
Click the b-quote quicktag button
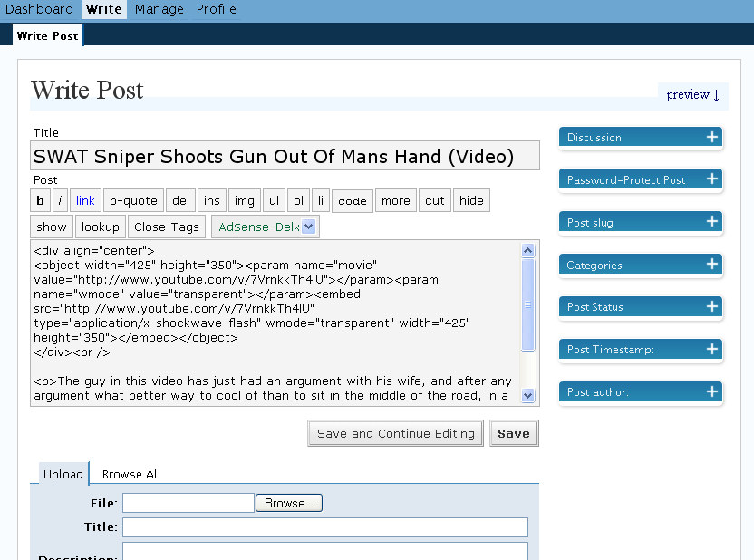pyautogui.click(x=133, y=201)
